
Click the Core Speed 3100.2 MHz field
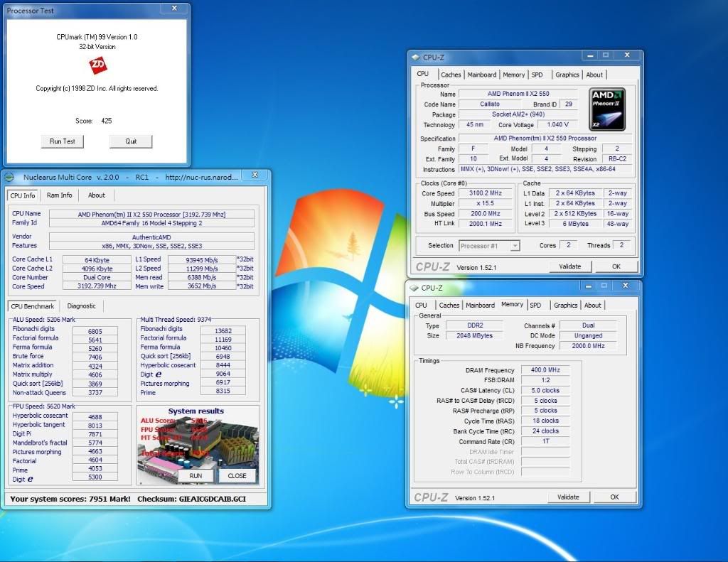tap(485, 193)
